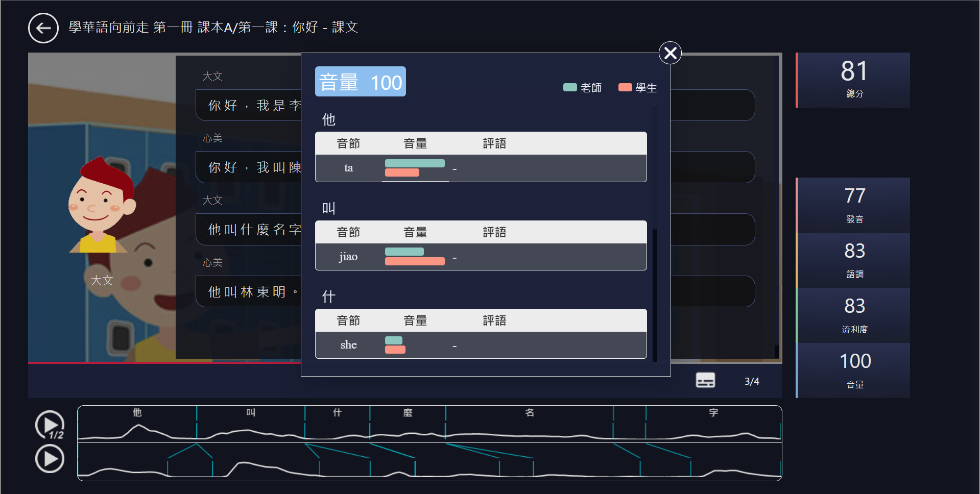
Task: Click the red video progress bar
Action: [204, 363]
